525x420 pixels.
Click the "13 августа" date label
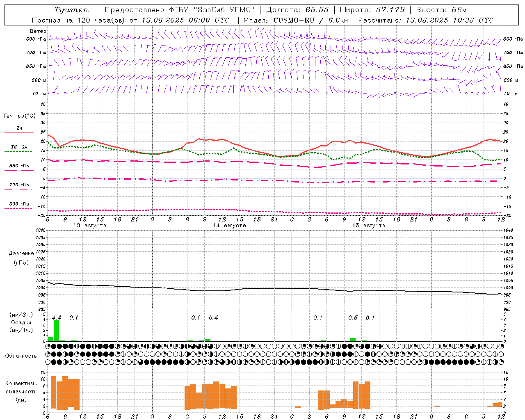(x=90, y=226)
